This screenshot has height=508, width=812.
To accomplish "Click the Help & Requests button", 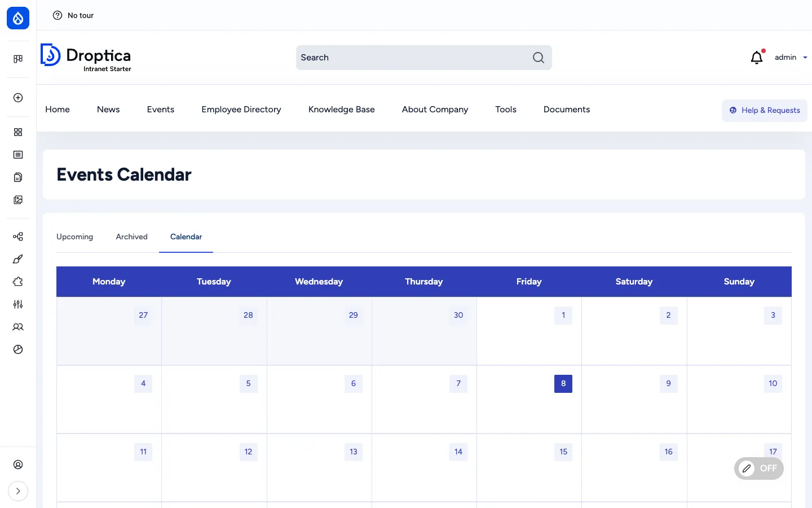I will (765, 111).
